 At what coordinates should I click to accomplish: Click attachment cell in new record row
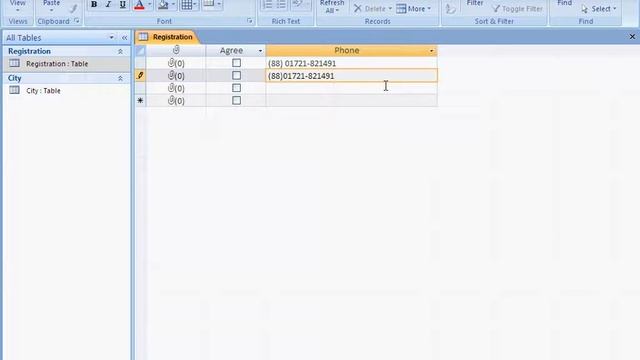pos(176,100)
